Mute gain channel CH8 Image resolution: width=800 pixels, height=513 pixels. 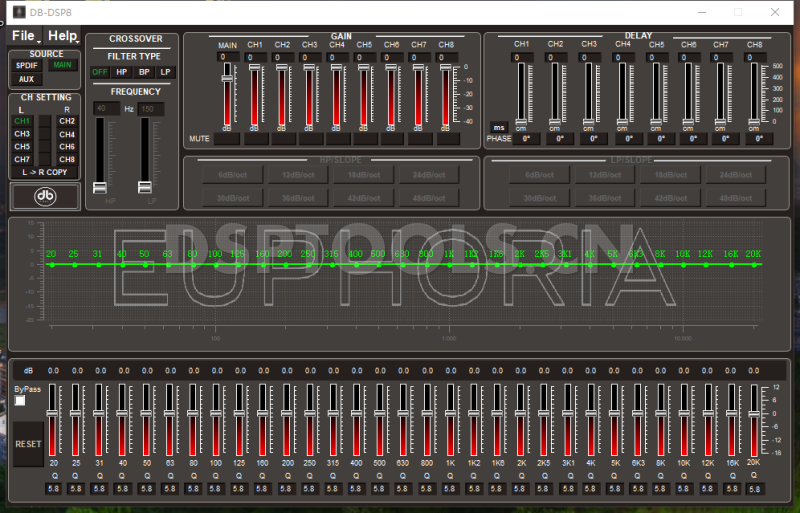click(x=447, y=139)
